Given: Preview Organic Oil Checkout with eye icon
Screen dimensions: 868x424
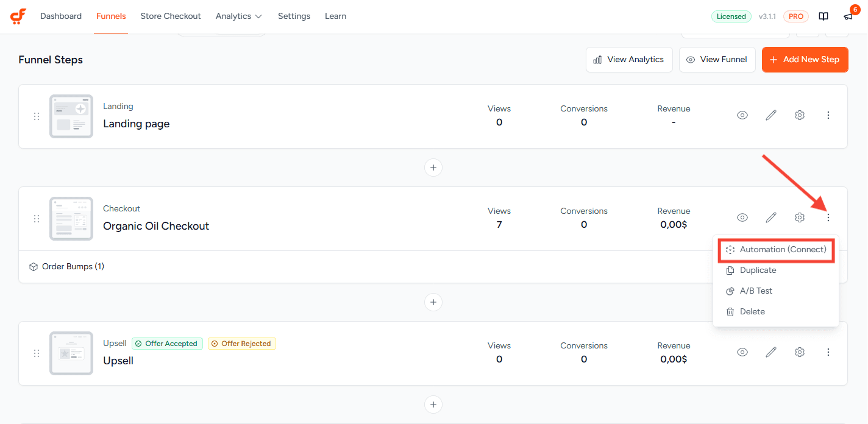Looking at the screenshot, I should (742, 217).
